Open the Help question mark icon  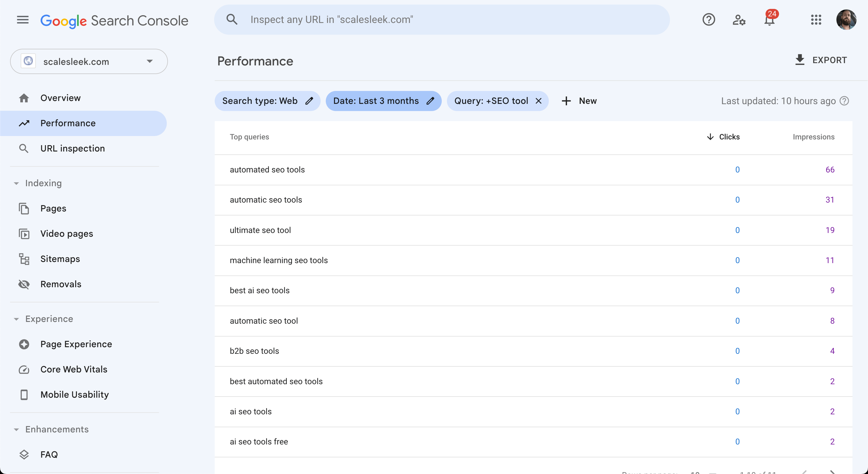pos(709,20)
